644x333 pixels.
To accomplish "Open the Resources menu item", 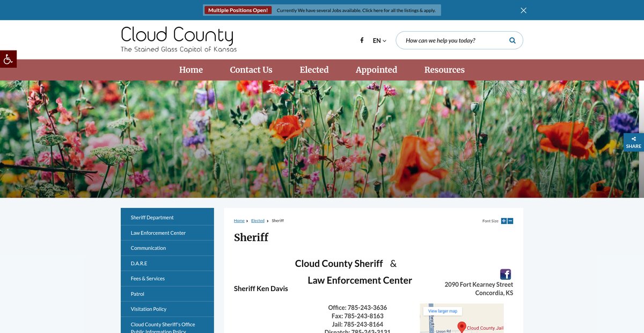I will (444, 70).
